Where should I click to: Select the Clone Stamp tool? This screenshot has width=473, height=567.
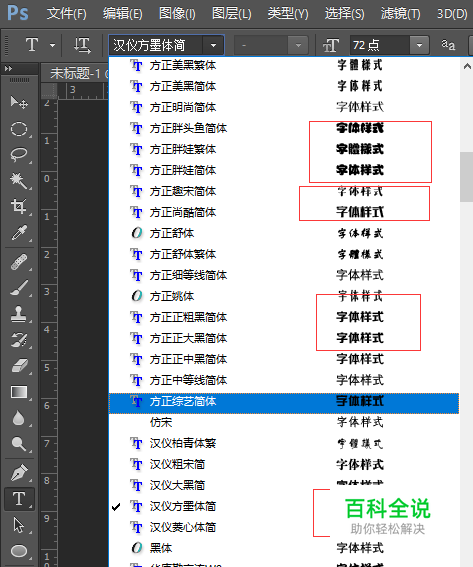[19, 314]
